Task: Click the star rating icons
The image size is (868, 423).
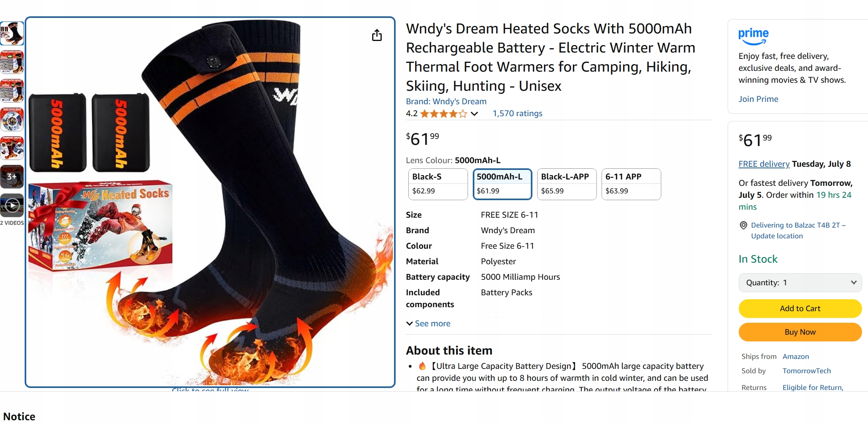Action: pos(443,114)
